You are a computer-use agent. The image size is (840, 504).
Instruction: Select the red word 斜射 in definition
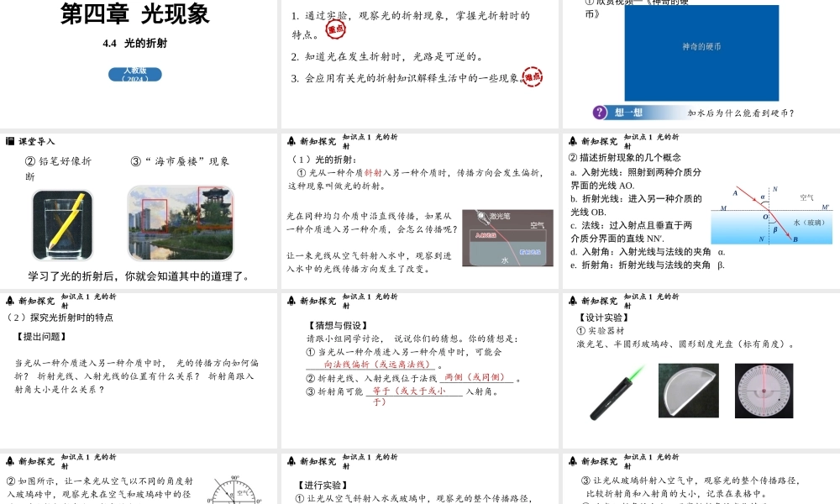373,173
